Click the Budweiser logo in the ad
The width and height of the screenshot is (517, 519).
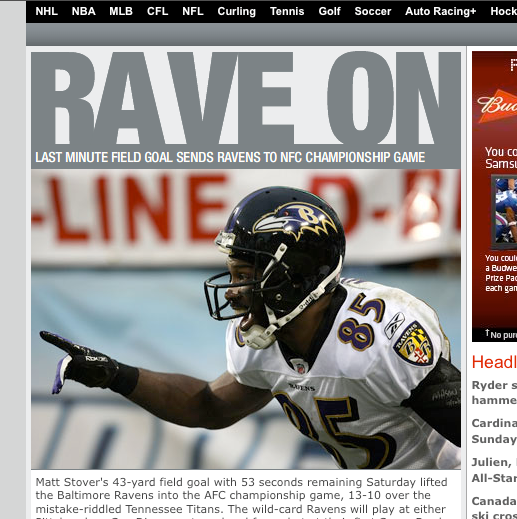coord(497,106)
